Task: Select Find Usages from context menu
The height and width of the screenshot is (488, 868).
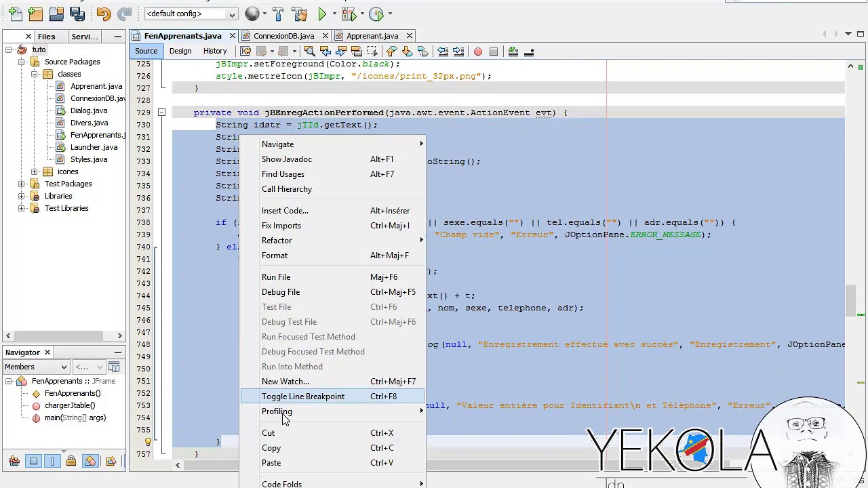Action: pyautogui.click(x=332, y=174)
